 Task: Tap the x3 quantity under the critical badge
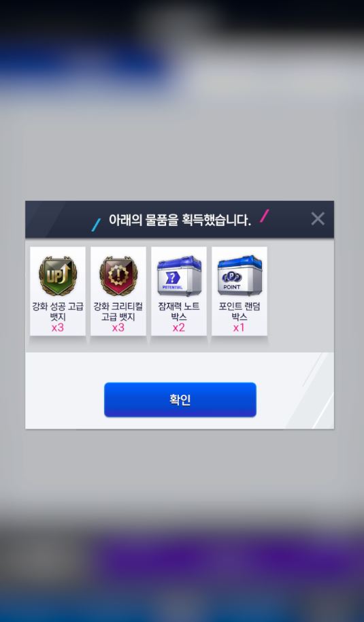pyautogui.click(x=118, y=327)
